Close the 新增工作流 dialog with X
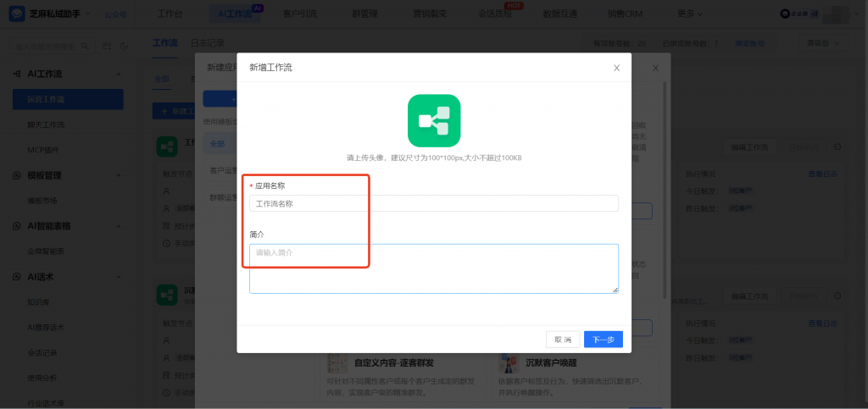This screenshot has height=409, width=868. pos(617,68)
